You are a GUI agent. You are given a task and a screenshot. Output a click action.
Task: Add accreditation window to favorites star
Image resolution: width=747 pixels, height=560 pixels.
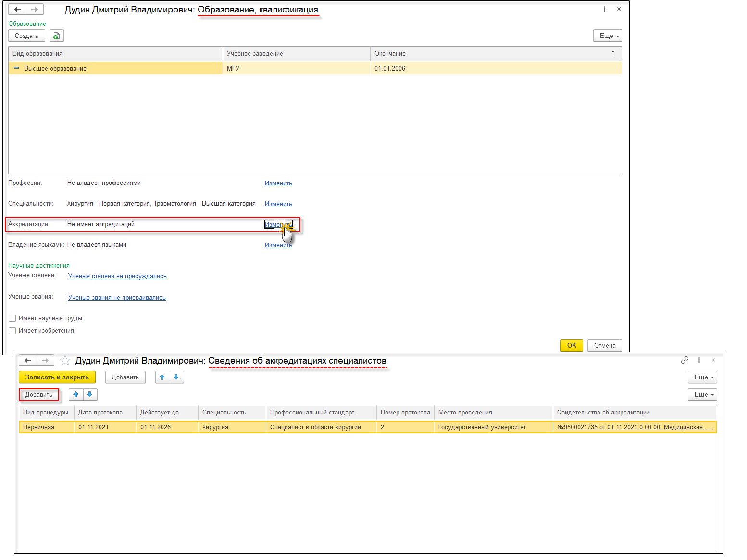pos(65,360)
